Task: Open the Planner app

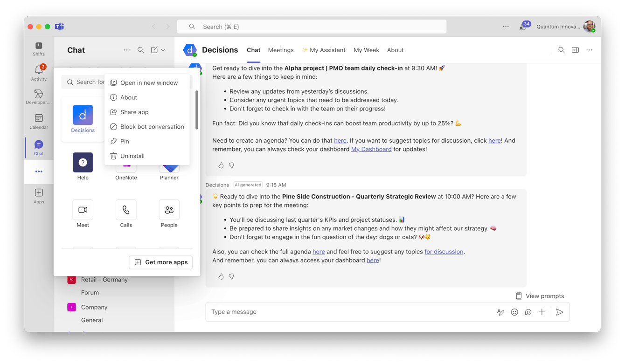Action: [x=169, y=166]
